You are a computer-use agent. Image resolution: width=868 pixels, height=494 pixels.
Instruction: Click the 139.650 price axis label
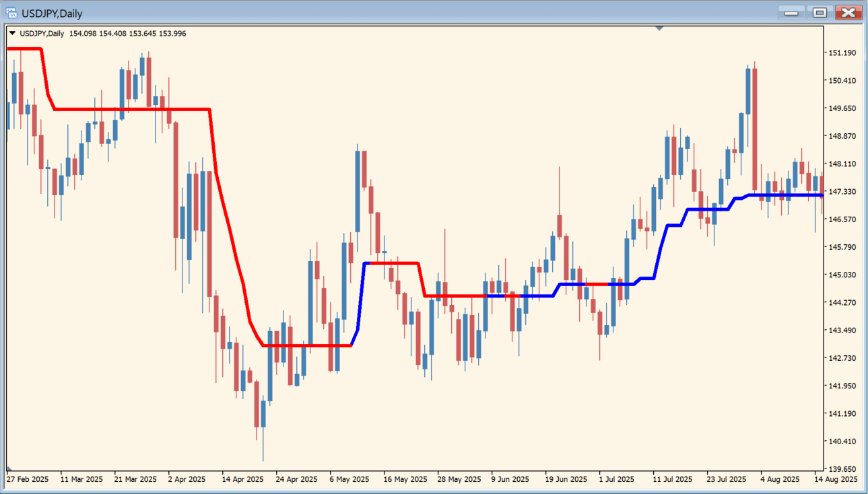842,469
